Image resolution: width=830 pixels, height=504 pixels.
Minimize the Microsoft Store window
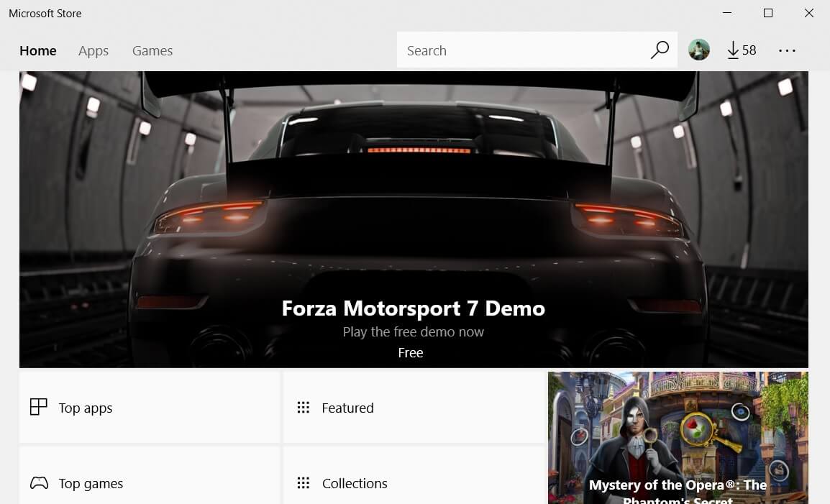click(727, 13)
